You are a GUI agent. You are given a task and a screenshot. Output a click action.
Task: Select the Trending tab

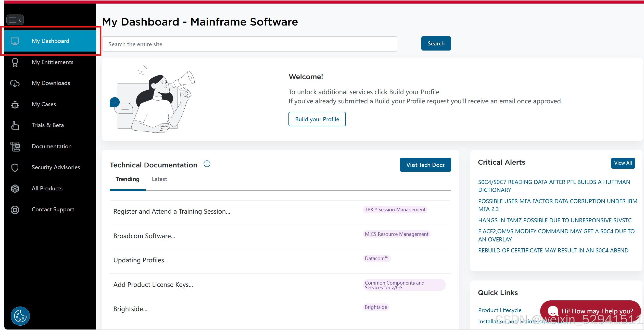(128, 179)
